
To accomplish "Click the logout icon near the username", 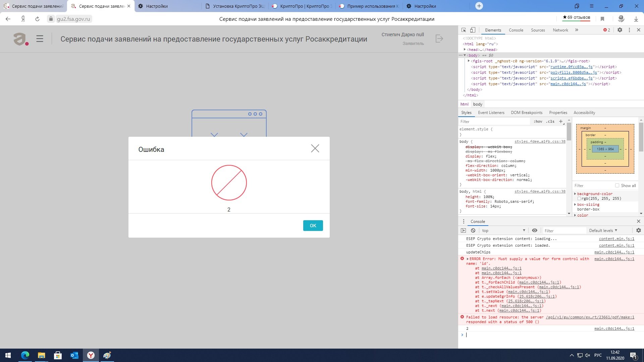I will coord(439,39).
